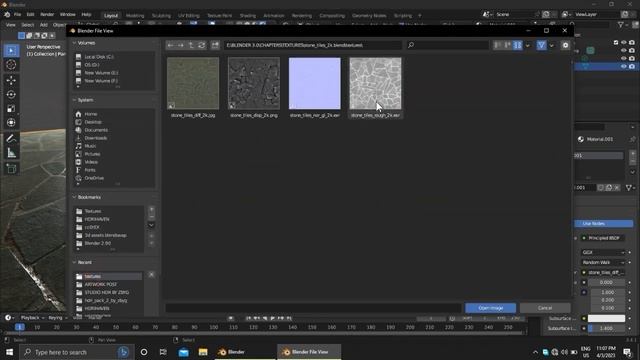Open the Edit menu
Viewport: 640px width, 360px height.
pyautogui.click(x=31, y=15)
